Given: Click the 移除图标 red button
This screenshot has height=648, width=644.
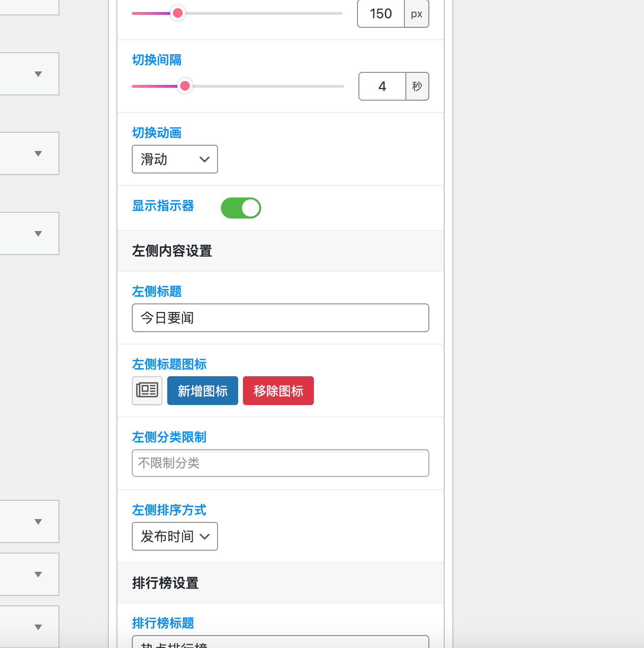Looking at the screenshot, I should pyautogui.click(x=278, y=390).
